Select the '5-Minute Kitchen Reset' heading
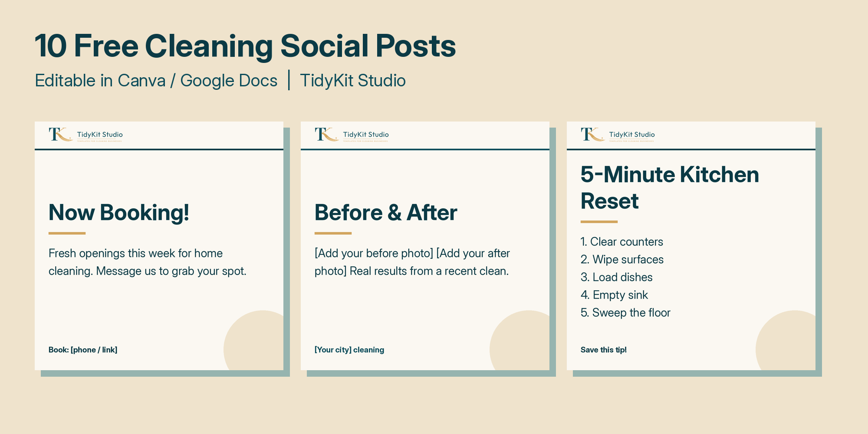The height and width of the screenshot is (434, 868). (670, 187)
